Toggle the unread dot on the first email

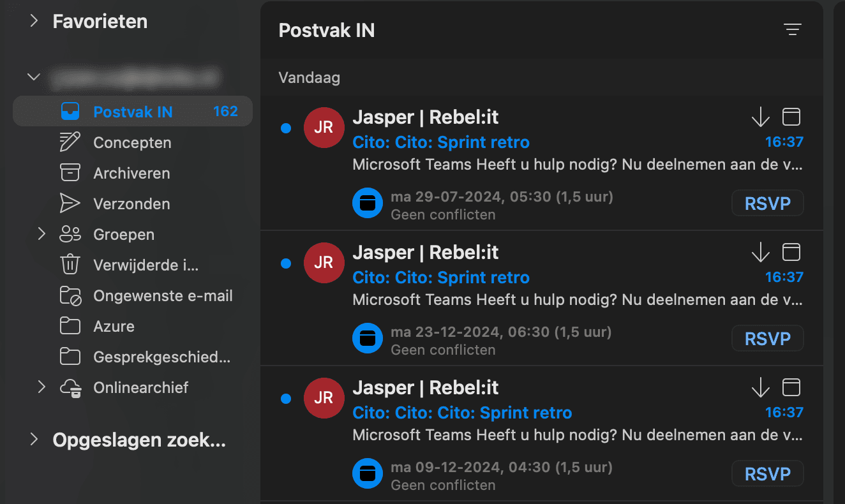point(286,128)
